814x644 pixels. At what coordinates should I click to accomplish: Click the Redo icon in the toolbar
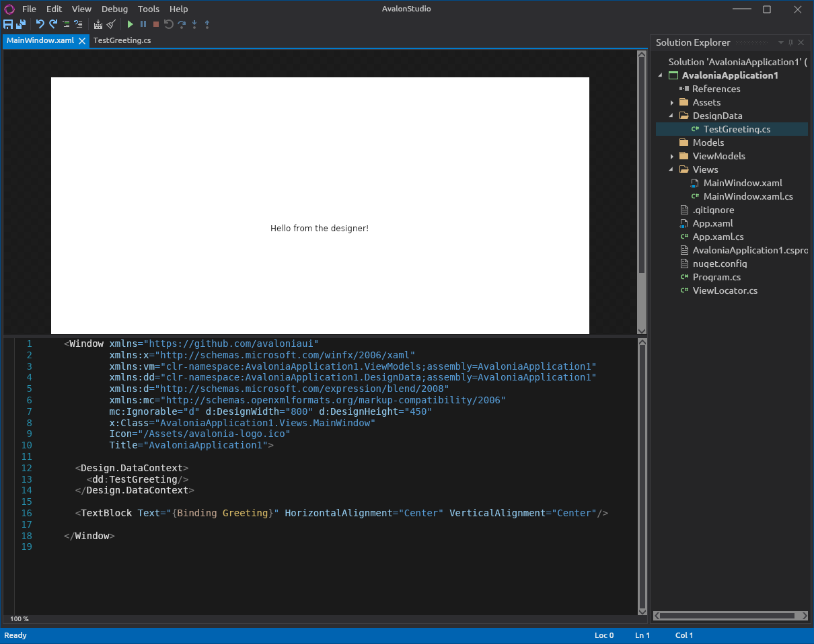[52, 24]
